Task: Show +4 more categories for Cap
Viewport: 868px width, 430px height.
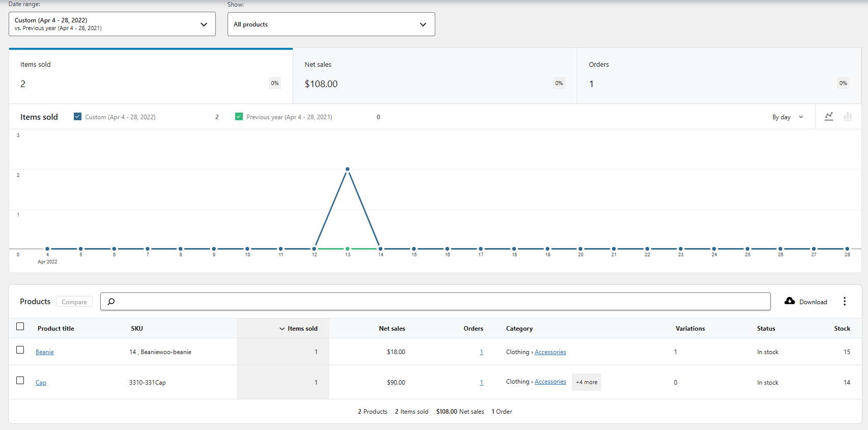Action: pos(586,382)
